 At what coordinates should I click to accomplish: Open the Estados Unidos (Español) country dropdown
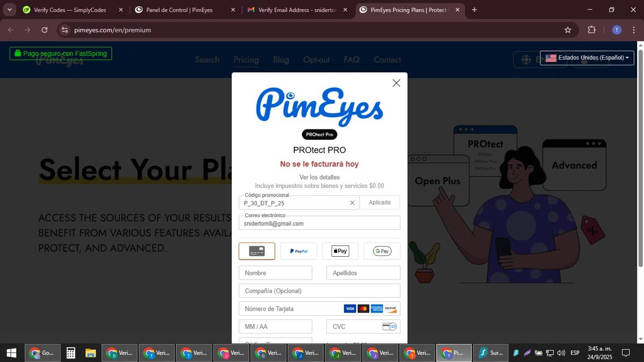[587, 58]
